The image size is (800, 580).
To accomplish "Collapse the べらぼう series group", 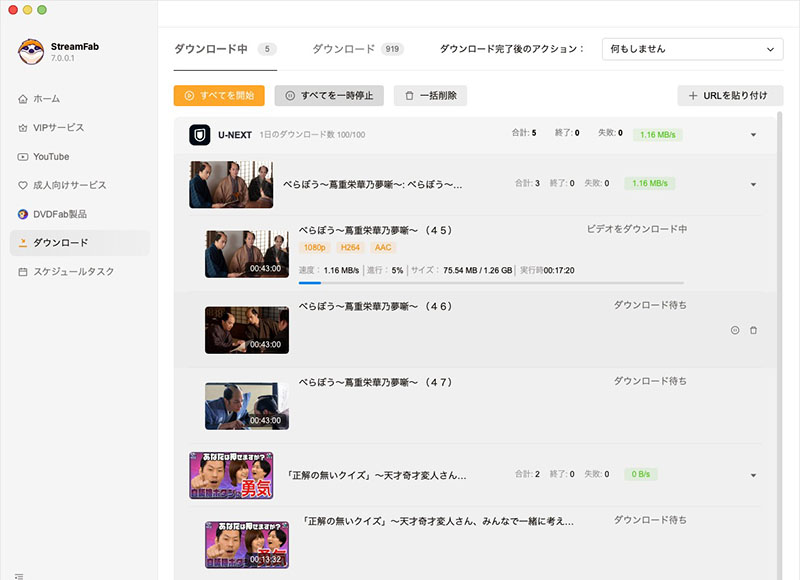I will pos(753,184).
